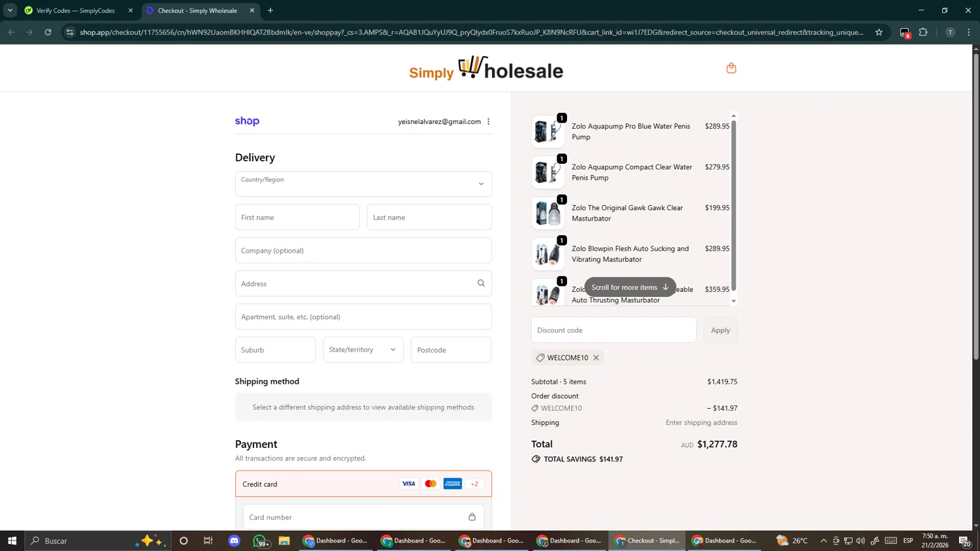Show the +2 additional card types
Screen dimensions: 980x551
click(x=475, y=484)
